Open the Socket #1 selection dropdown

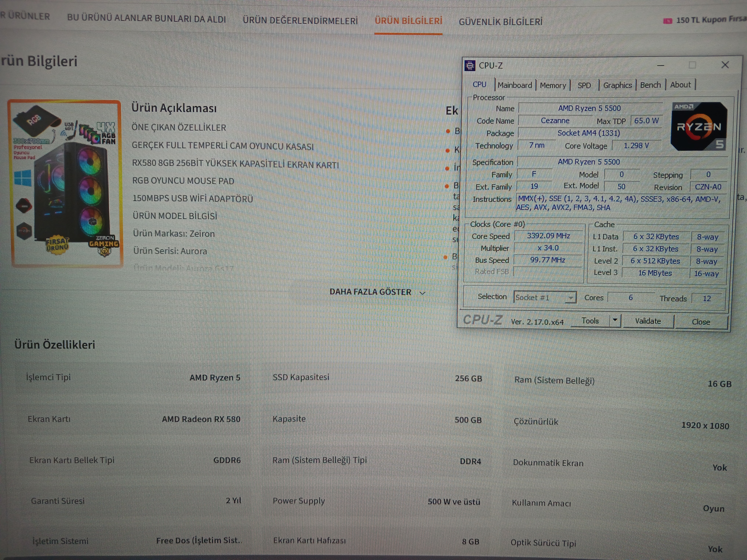pos(545,297)
